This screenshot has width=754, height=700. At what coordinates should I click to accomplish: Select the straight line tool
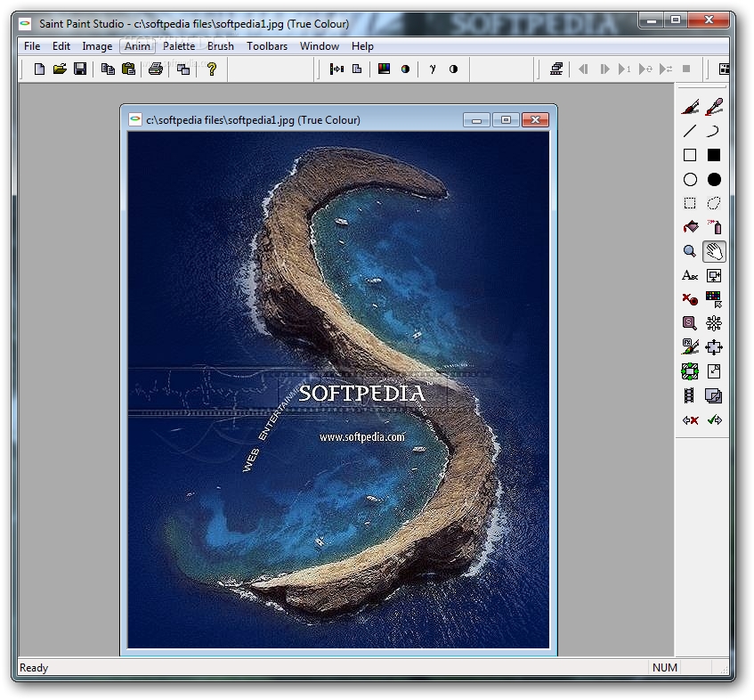point(690,131)
